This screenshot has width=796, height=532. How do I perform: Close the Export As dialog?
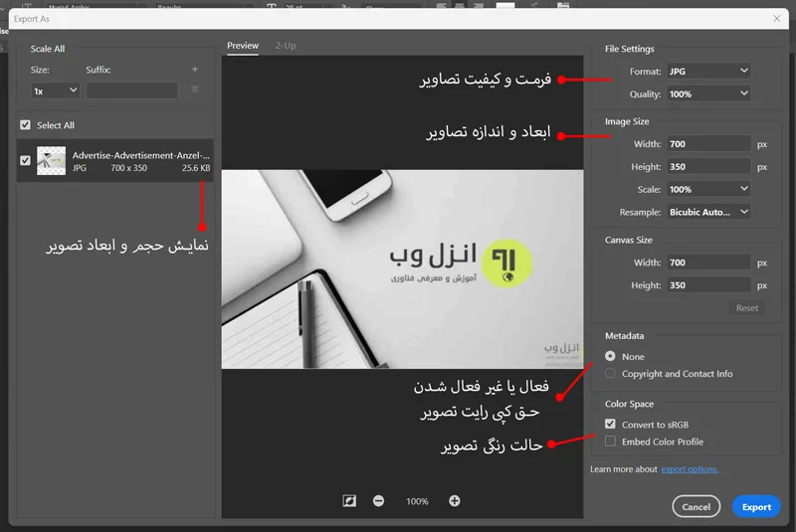point(777,19)
